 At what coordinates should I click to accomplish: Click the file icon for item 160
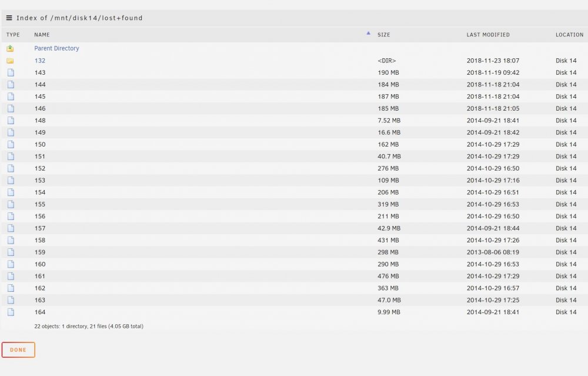[11, 264]
